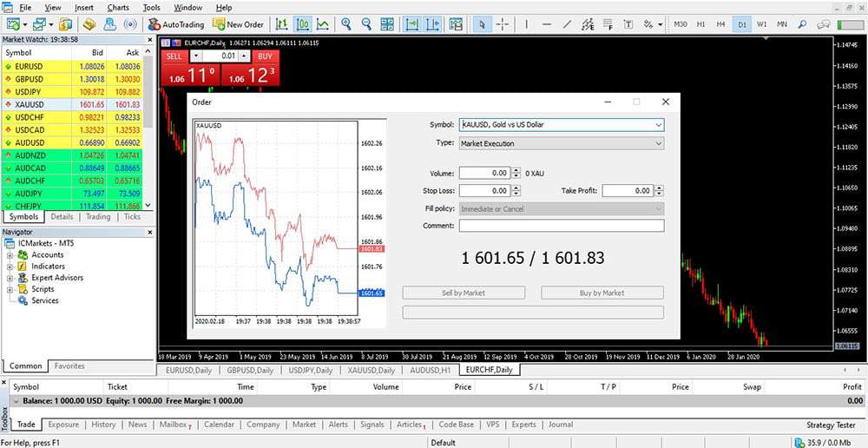
Task: Open a new chart via toolbar icon
Action: tap(14, 24)
